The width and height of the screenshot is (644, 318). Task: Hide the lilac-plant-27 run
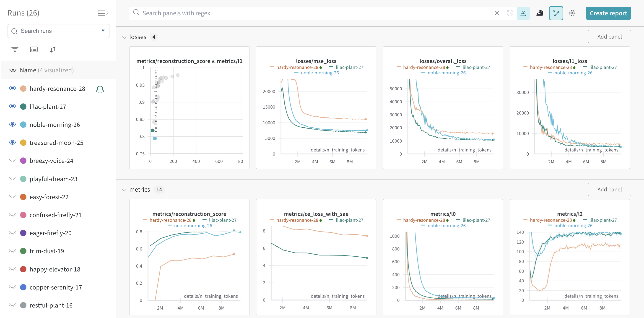point(13,107)
